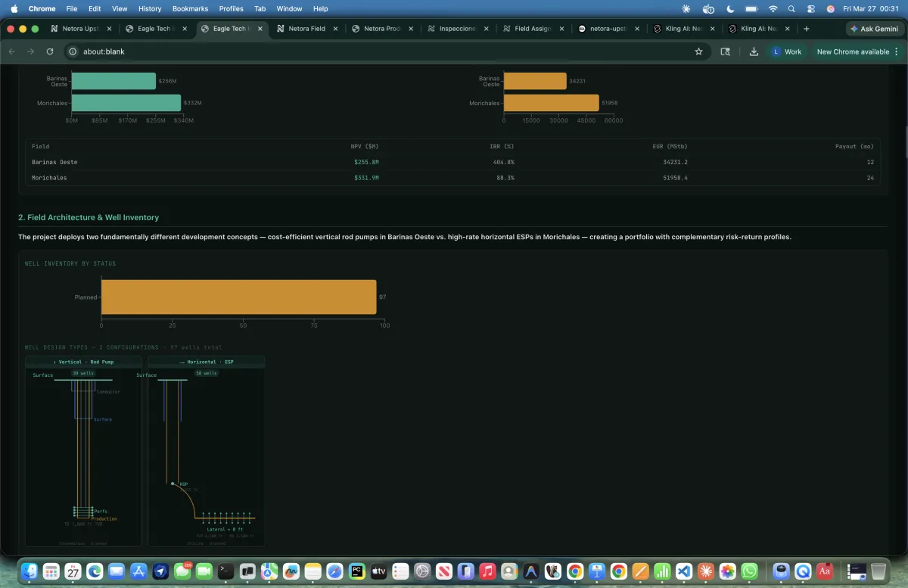Click the Ask Gemini button
This screenshot has width=908, height=588.
pos(875,29)
